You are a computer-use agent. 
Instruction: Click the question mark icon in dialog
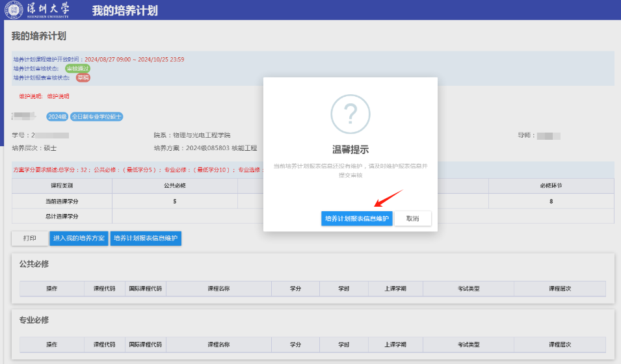pyautogui.click(x=350, y=114)
